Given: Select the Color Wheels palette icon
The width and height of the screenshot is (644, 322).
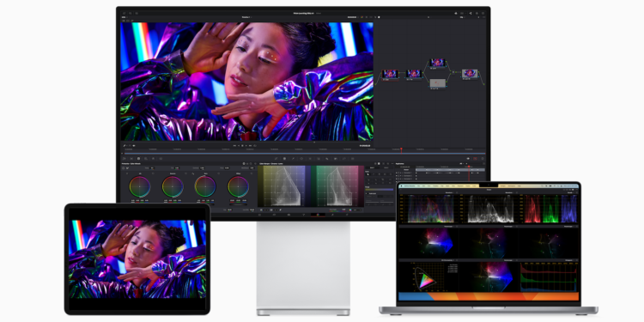Looking at the screenshot, I should [x=138, y=159].
